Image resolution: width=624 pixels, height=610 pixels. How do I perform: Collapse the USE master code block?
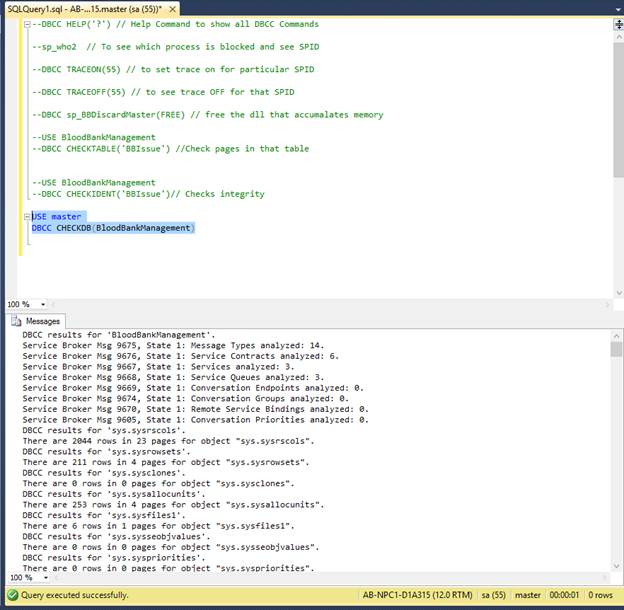pyautogui.click(x=27, y=216)
